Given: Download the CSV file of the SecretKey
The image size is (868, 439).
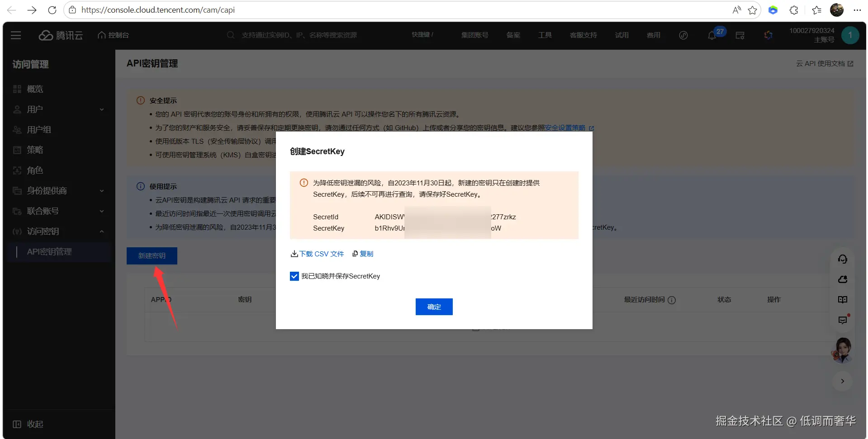Looking at the screenshot, I should coord(317,254).
